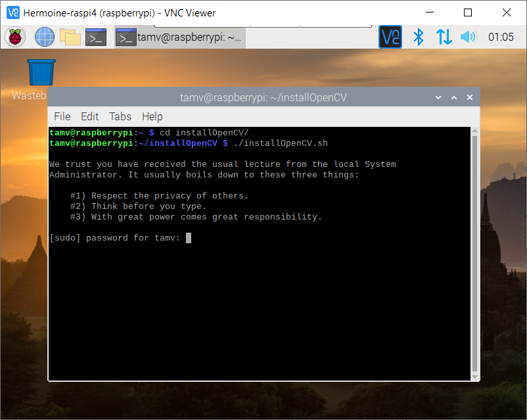This screenshot has width=527, height=420.
Task: Select the tamv@raspberrypi taskbar window button
Action: 180,37
